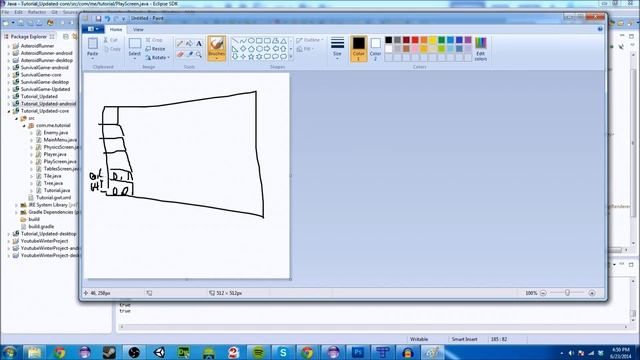Collapse the Tutorial_Updated-core project
Screen dimensions: 640x360
coord(9,111)
